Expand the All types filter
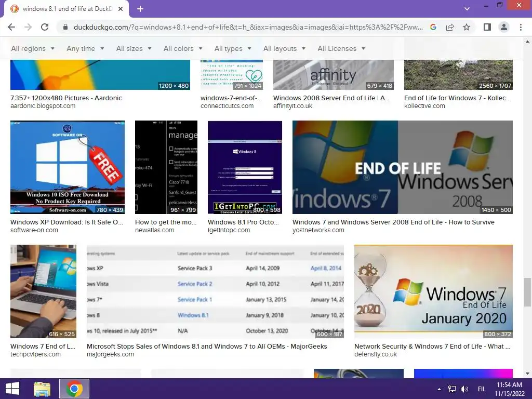Image resolution: width=532 pixels, height=399 pixels. [233, 48]
